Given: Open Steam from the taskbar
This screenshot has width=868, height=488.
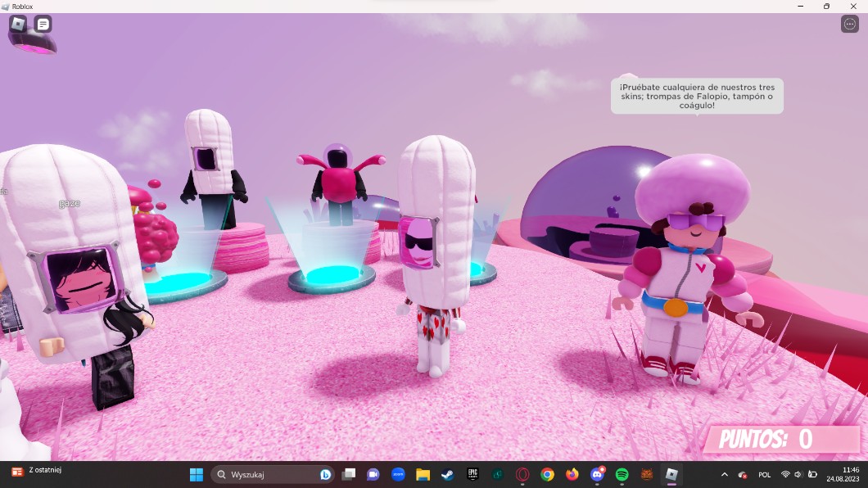Looking at the screenshot, I should 448,474.
